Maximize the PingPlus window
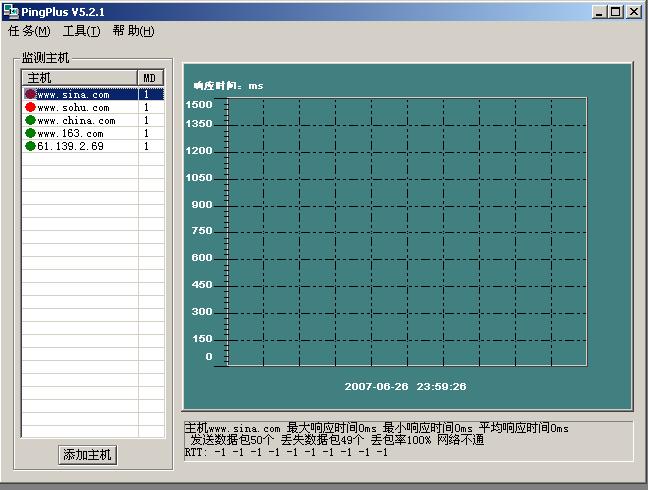The height and width of the screenshot is (490, 648). point(615,12)
